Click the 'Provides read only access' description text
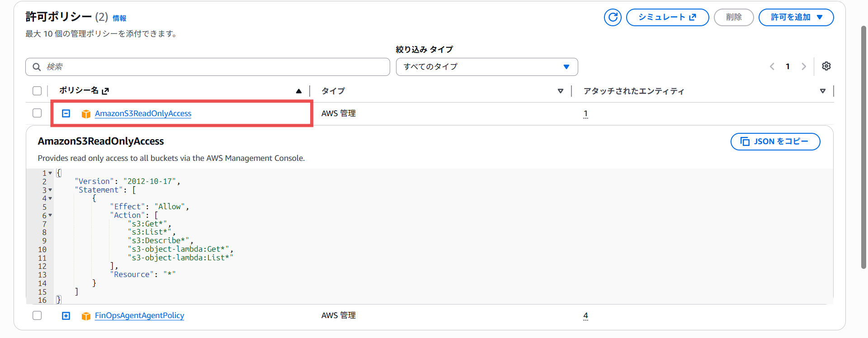868x338 pixels. tap(171, 158)
